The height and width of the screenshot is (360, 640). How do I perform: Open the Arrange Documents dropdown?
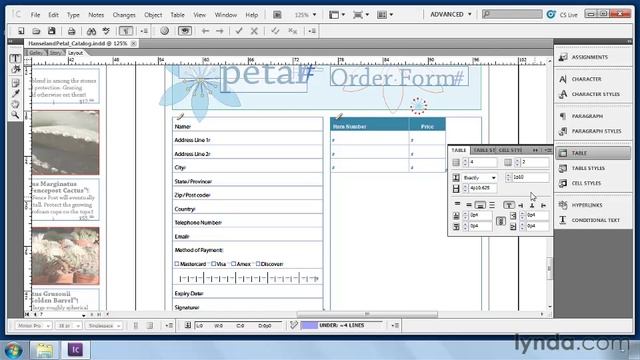point(385,15)
